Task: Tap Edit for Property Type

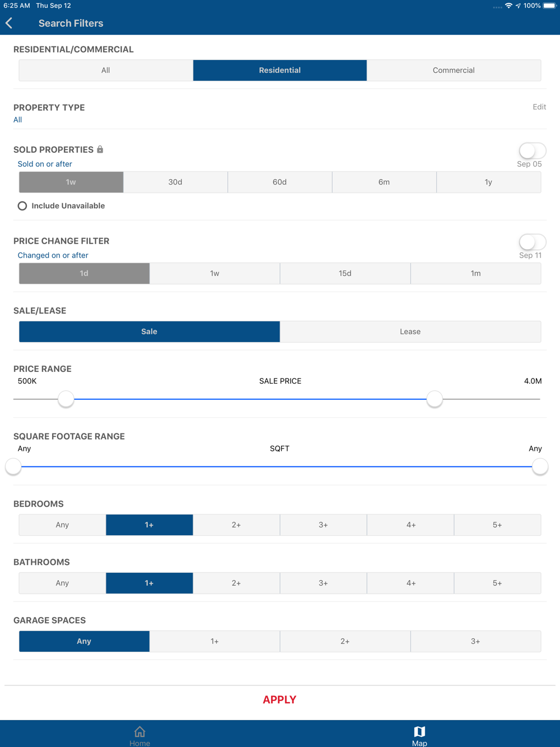Action: [539, 107]
